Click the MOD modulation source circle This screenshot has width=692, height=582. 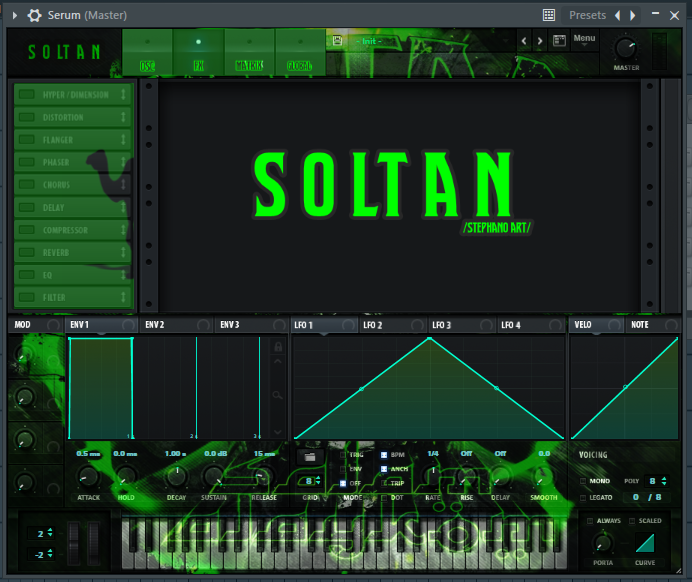tap(53, 325)
